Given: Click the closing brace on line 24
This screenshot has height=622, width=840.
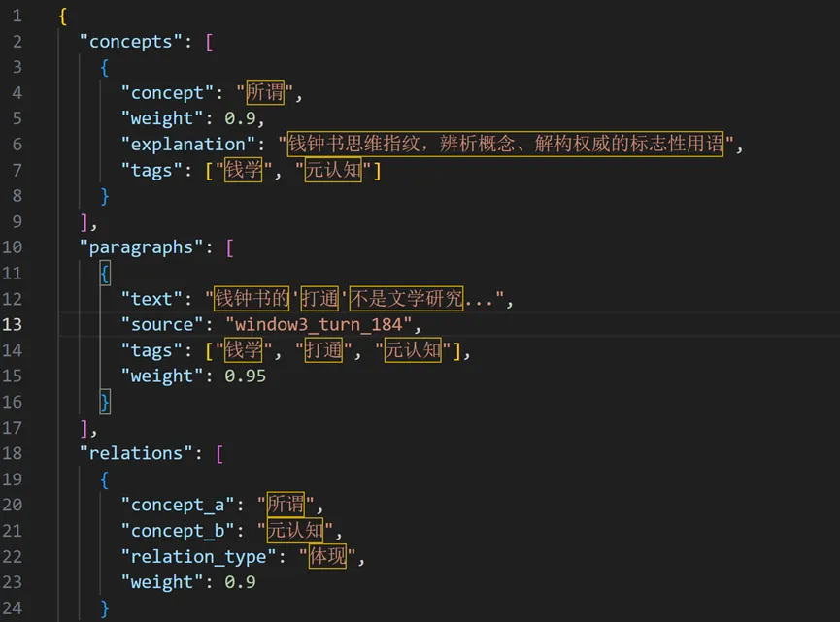Looking at the screenshot, I should 105,608.
